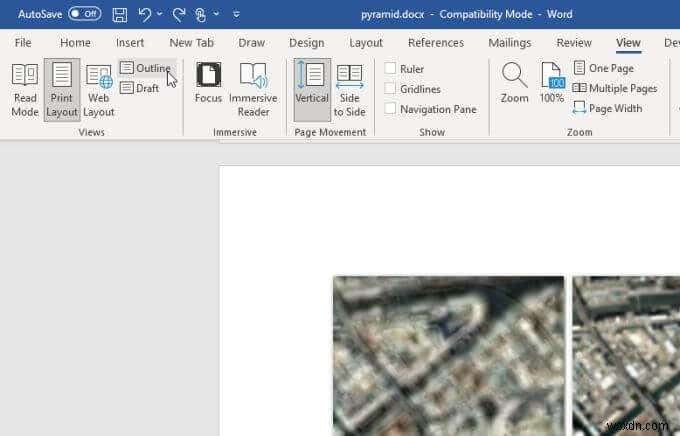
Task: Open the New Tab ribbon tab
Action: (x=191, y=43)
